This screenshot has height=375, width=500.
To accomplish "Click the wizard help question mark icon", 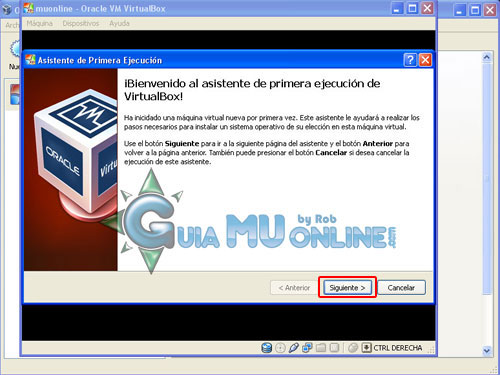I will (x=410, y=60).
